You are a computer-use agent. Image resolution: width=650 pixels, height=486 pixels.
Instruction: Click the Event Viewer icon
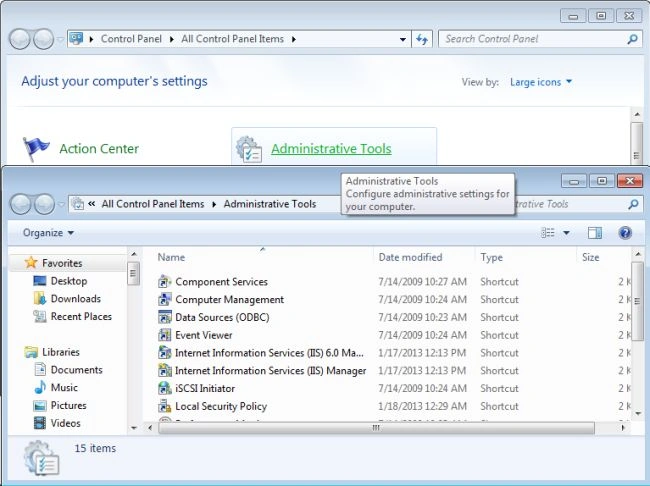pyautogui.click(x=165, y=335)
